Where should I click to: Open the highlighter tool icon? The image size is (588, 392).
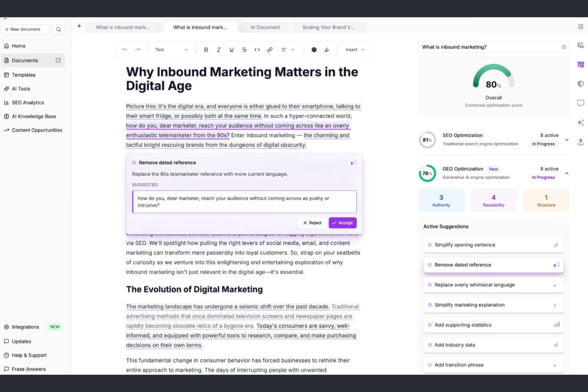(327, 50)
